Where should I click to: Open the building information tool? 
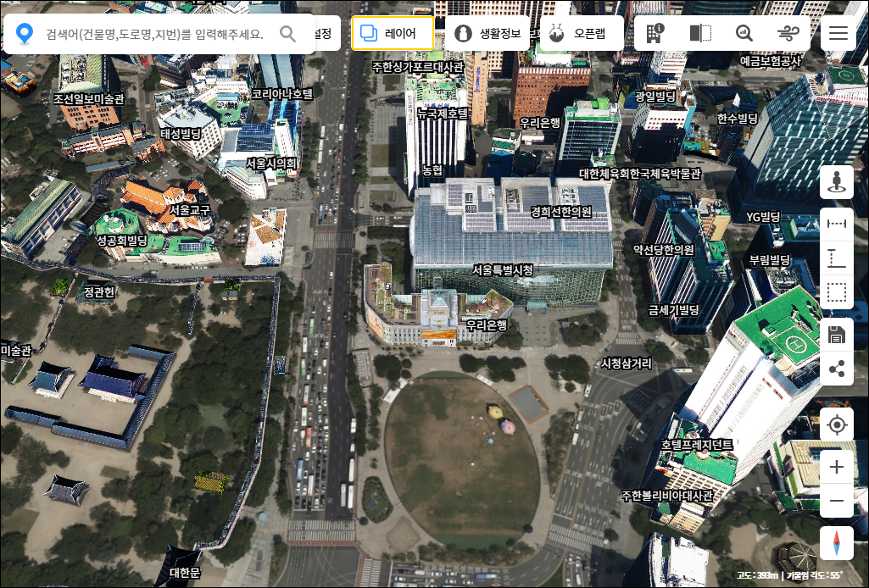pos(655,33)
